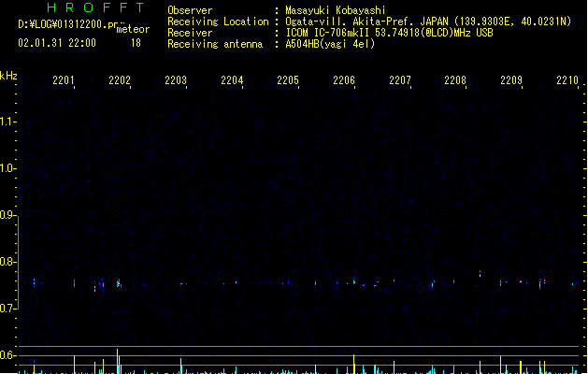The image size is (588, 374).
Task: Click the 1.0 kHz axis label
Action: point(7,168)
